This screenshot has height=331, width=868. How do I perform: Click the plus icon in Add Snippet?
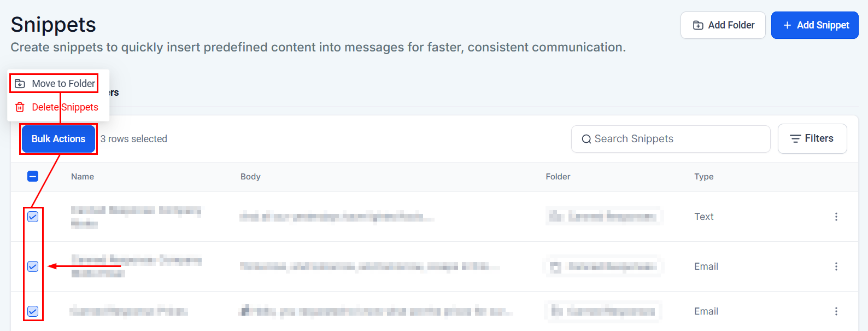coord(787,25)
